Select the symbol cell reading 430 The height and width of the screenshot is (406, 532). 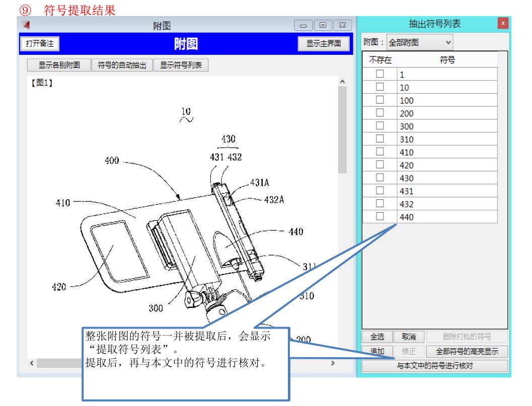(x=447, y=178)
